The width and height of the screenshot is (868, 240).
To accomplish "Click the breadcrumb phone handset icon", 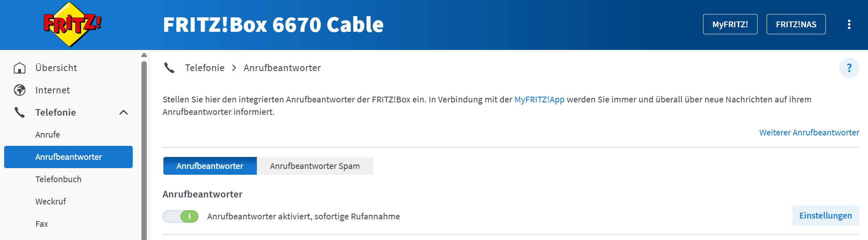I will click(x=169, y=68).
